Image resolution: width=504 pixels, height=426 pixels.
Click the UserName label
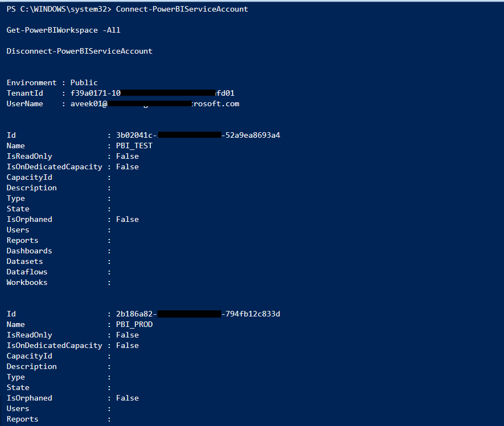pos(25,103)
